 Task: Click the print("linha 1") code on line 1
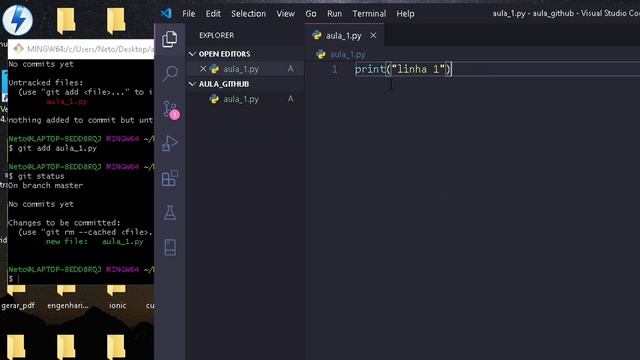click(x=403, y=69)
